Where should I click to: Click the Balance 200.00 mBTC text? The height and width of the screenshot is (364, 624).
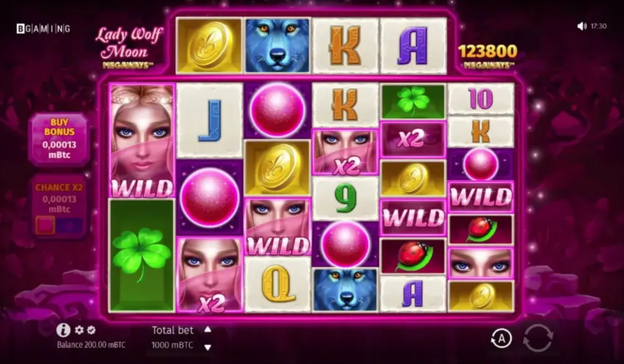(91, 345)
